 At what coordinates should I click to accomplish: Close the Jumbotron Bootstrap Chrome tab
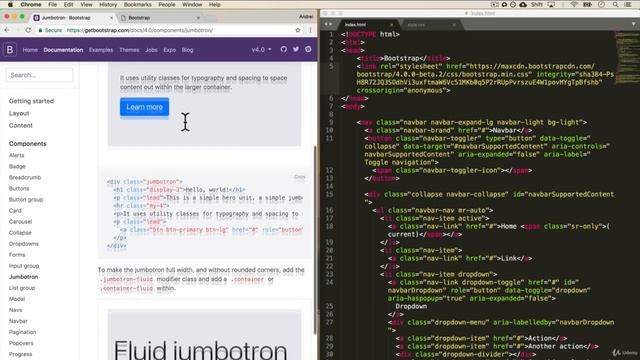coord(111,18)
